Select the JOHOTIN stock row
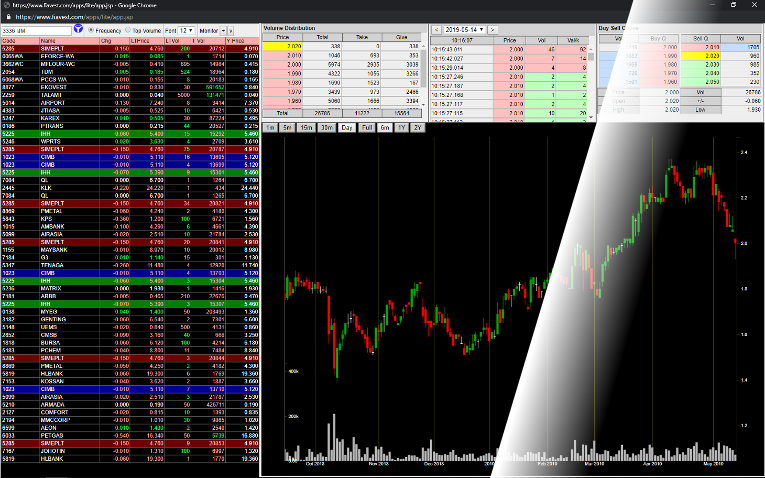The height and width of the screenshot is (478, 765). (x=130, y=451)
